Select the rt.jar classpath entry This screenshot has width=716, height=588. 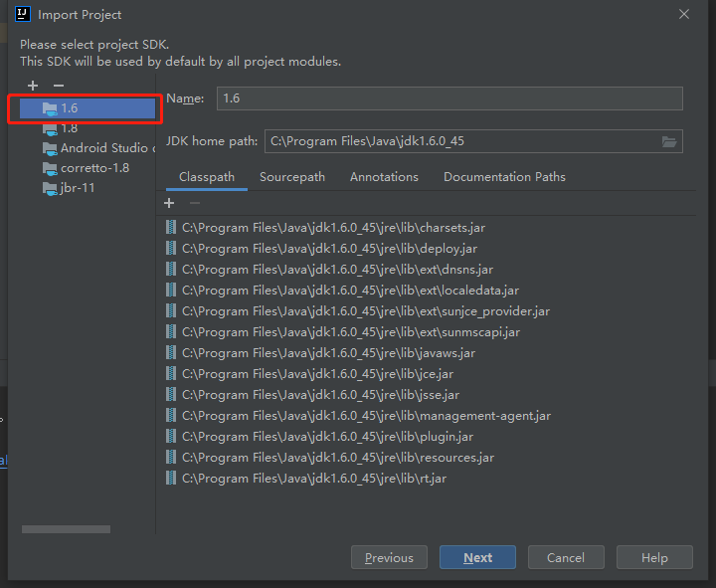pyautogui.click(x=306, y=479)
